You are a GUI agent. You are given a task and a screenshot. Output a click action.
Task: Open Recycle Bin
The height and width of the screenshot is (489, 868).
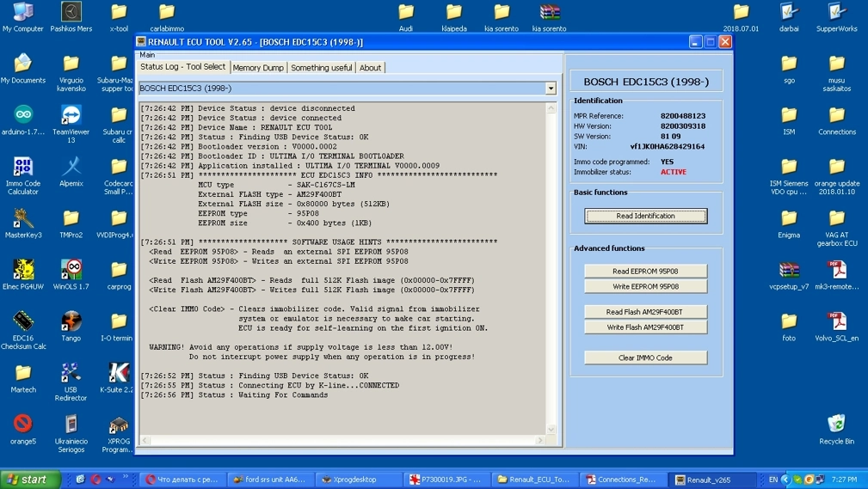(836, 428)
